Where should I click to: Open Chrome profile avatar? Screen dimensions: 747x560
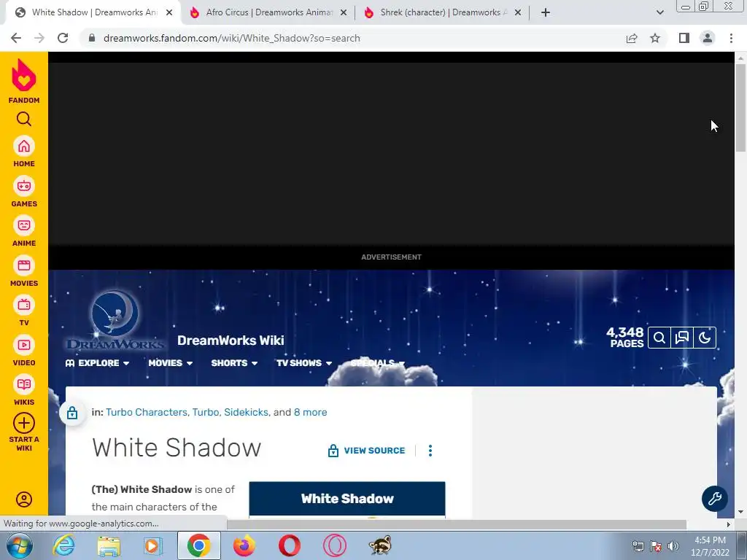tap(708, 38)
